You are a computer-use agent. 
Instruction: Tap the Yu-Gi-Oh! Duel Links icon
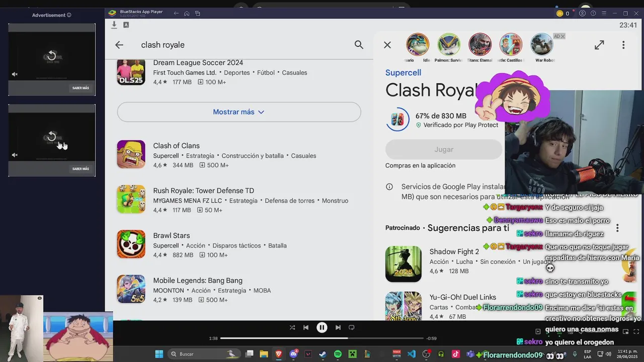tap(404, 306)
